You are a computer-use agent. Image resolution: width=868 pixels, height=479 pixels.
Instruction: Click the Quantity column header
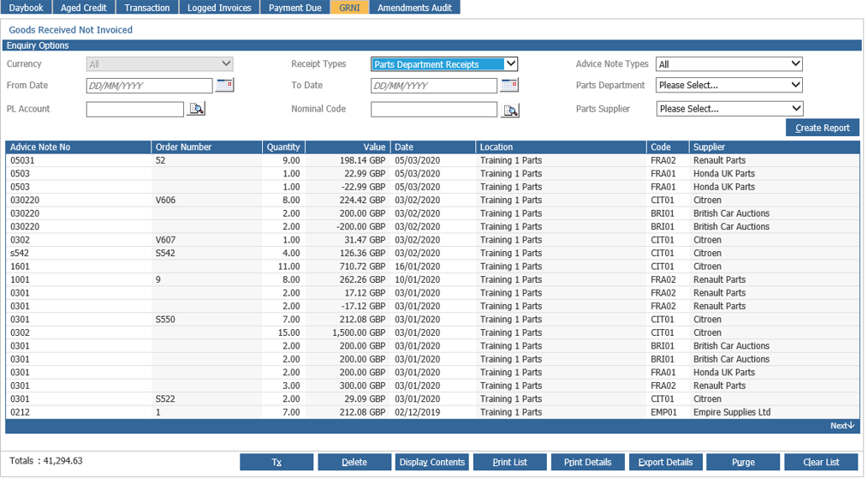(x=283, y=147)
